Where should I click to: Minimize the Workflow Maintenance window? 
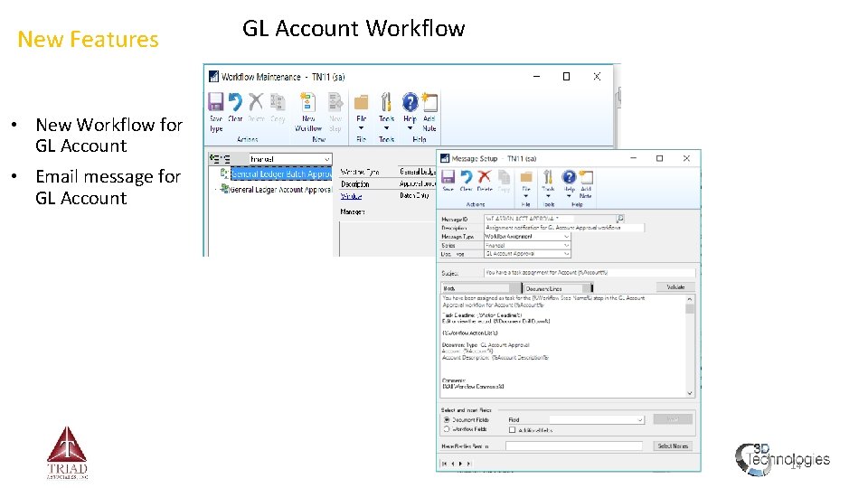click(536, 76)
